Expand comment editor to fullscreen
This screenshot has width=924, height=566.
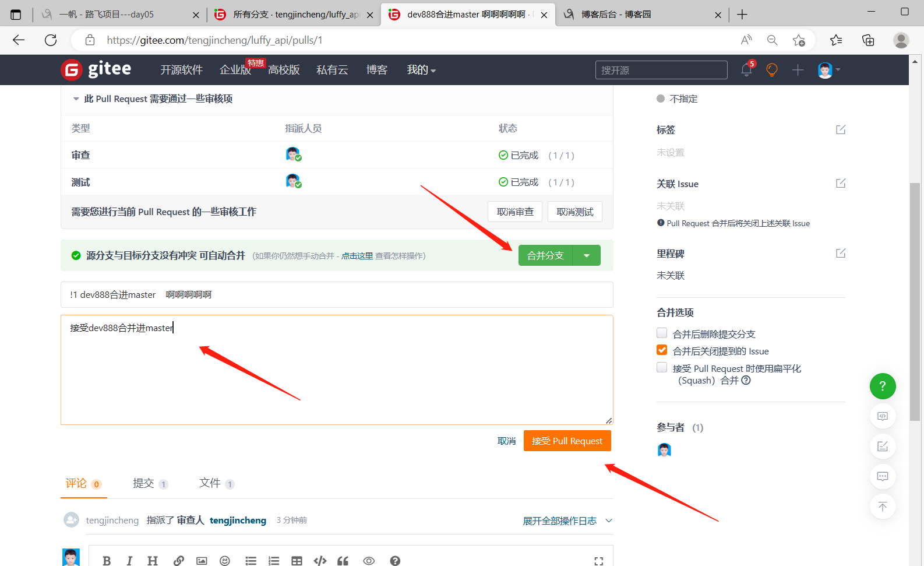[598, 561]
